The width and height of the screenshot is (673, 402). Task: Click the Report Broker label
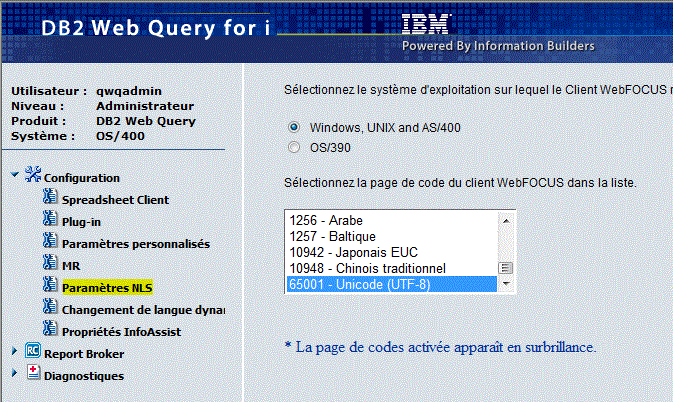[84, 354]
